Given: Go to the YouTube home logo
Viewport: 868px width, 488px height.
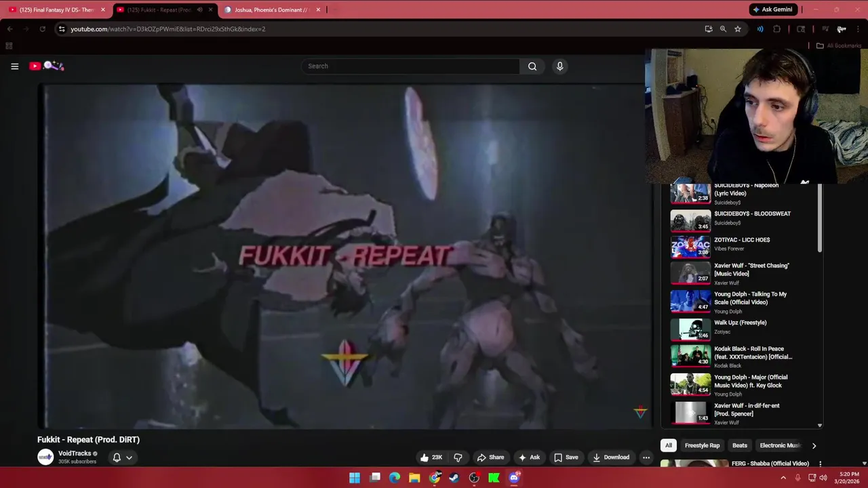Looking at the screenshot, I should click(x=46, y=66).
